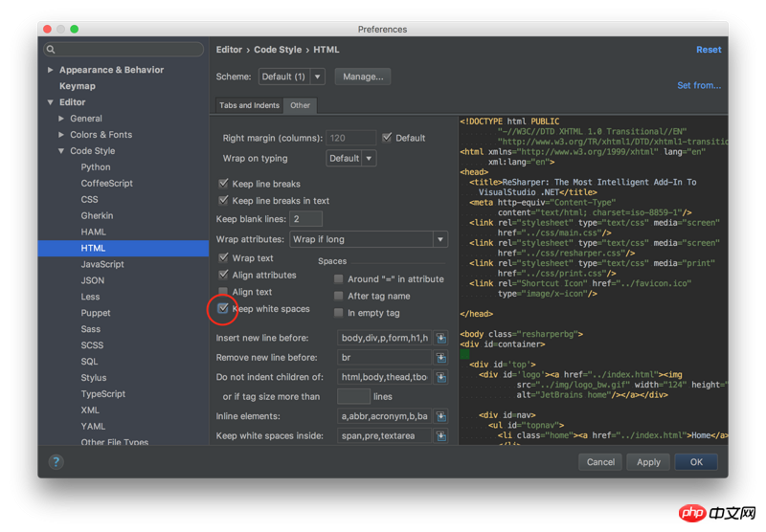Uncheck Align attributes

click(x=223, y=275)
